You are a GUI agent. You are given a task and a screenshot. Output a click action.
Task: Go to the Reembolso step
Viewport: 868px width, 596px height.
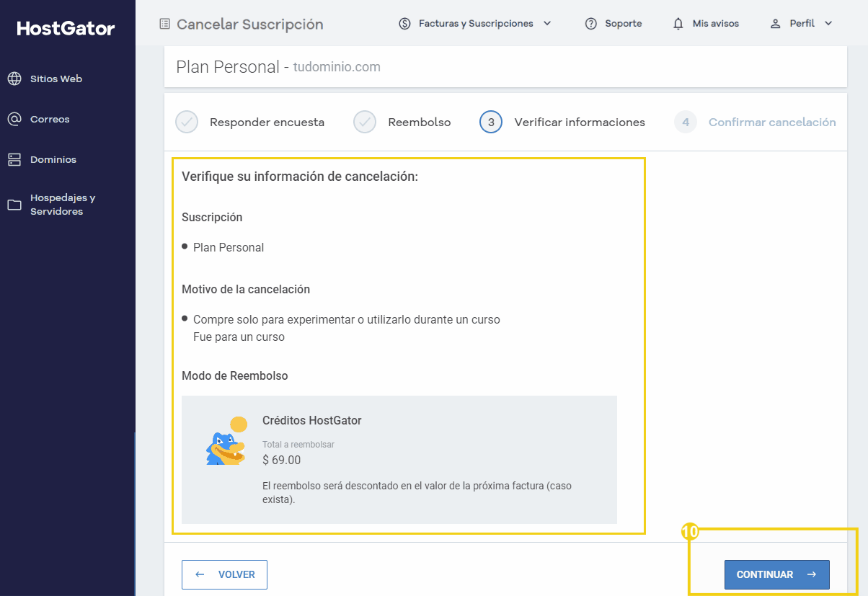point(420,123)
